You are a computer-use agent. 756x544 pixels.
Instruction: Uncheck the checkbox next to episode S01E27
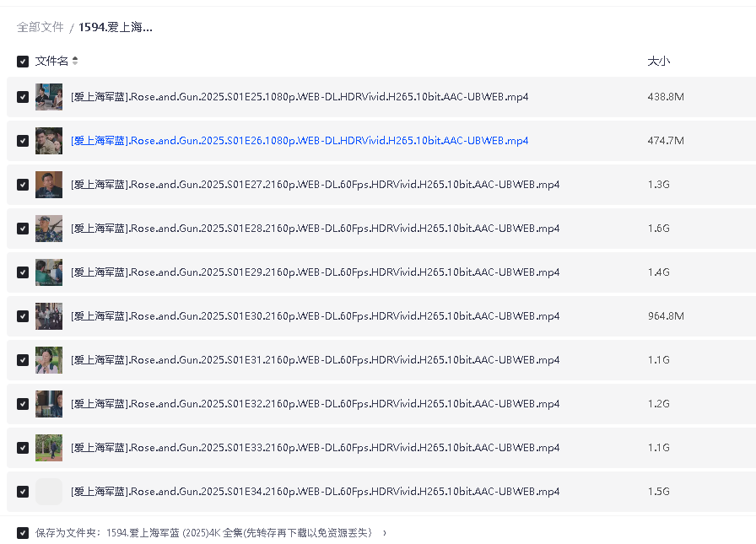click(x=22, y=184)
